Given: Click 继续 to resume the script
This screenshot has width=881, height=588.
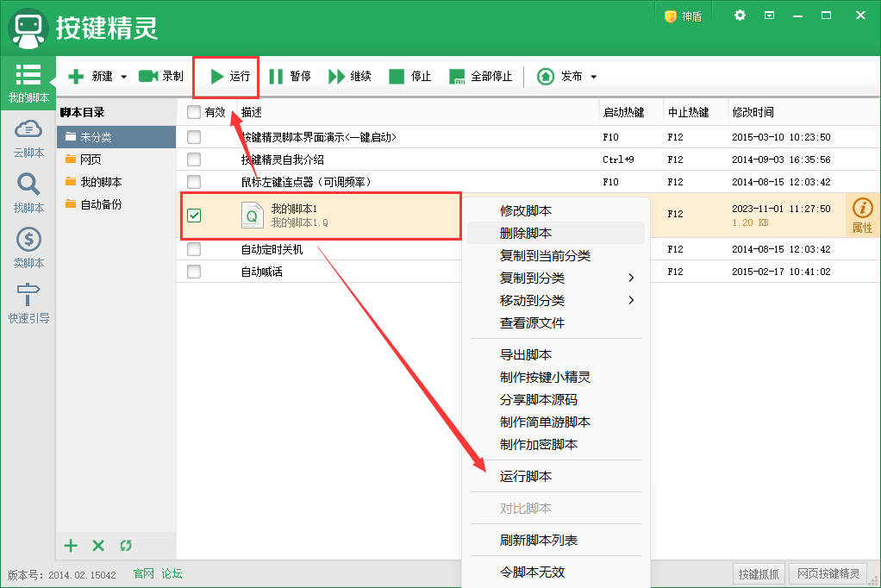Looking at the screenshot, I should tap(349, 76).
